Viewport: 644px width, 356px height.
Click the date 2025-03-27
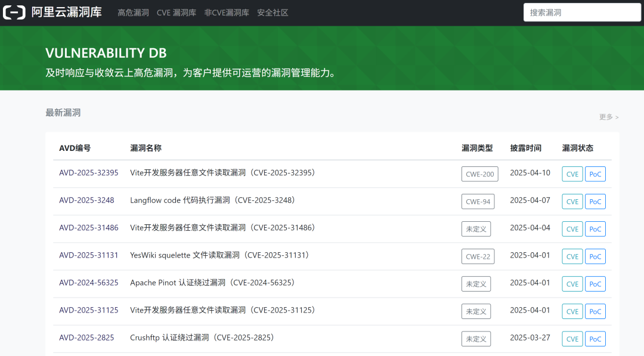[x=530, y=338]
